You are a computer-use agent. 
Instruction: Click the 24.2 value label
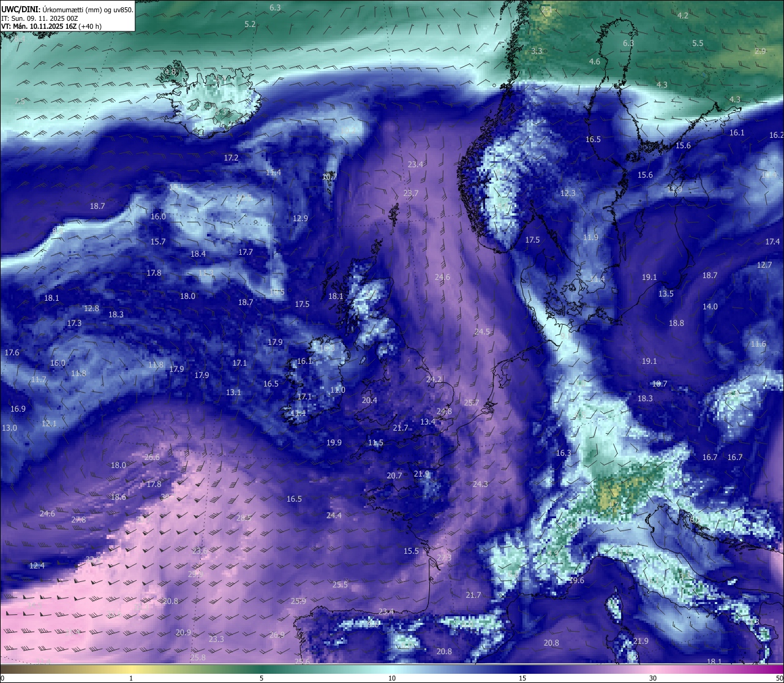(x=434, y=379)
